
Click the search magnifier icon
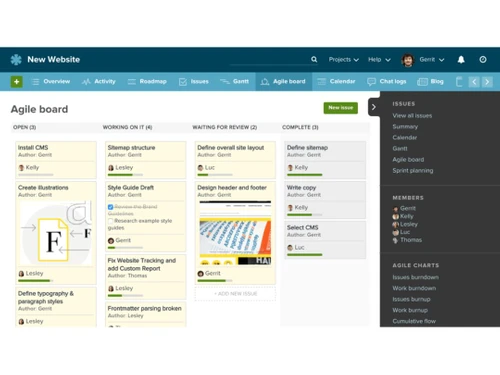[x=314, y=59]
